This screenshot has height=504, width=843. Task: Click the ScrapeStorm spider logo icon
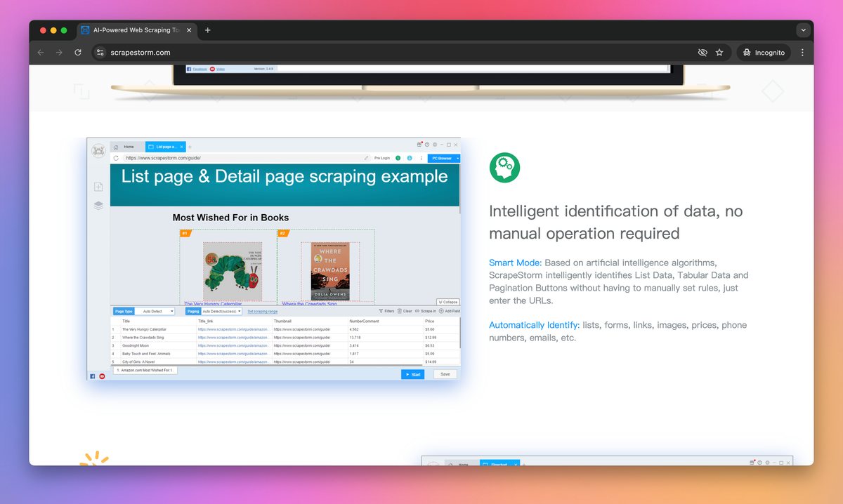click(x=98, y=150)
